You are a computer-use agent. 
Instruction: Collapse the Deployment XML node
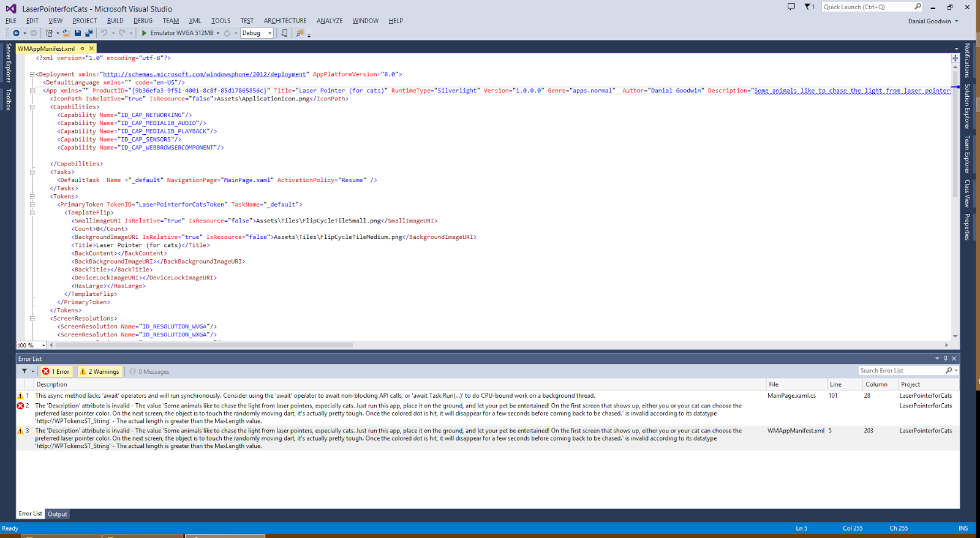[x=32, y=74]
